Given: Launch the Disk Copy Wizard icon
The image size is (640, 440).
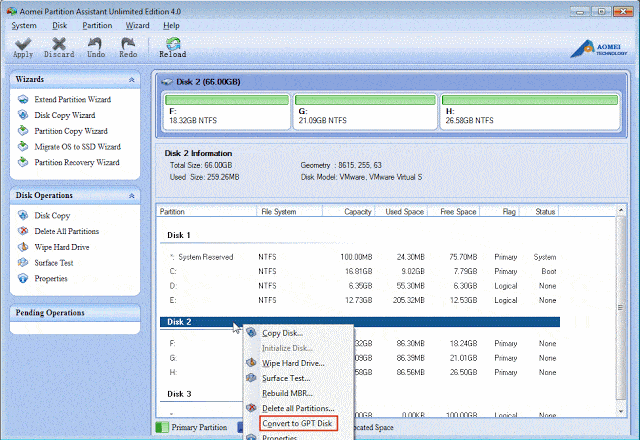Looking at the screenshot, I should pyautogui.click(x=23, y=115).
